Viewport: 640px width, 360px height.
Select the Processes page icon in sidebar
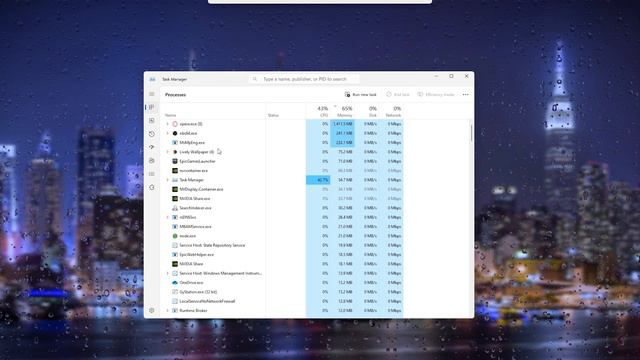pyautogui.click(x=152, y=107)
